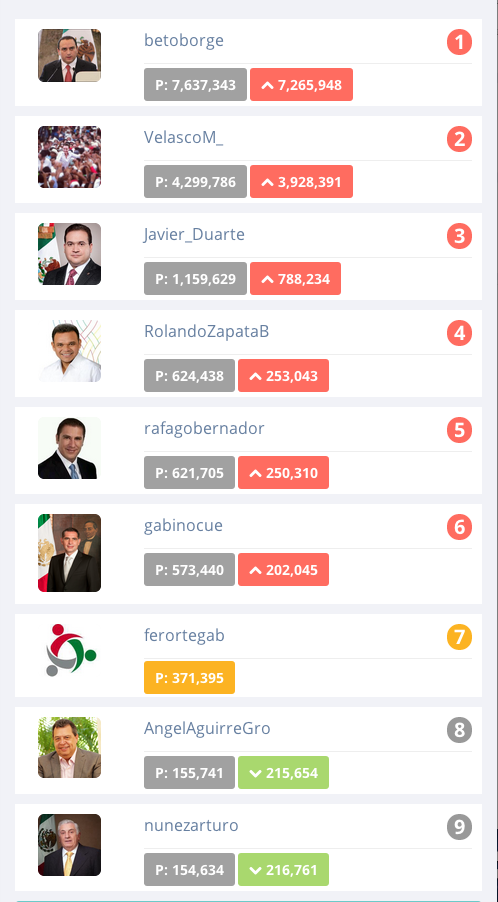Open VelascoM_ profile link
Viewport: 498px width, 902px height.
point(183,137)
